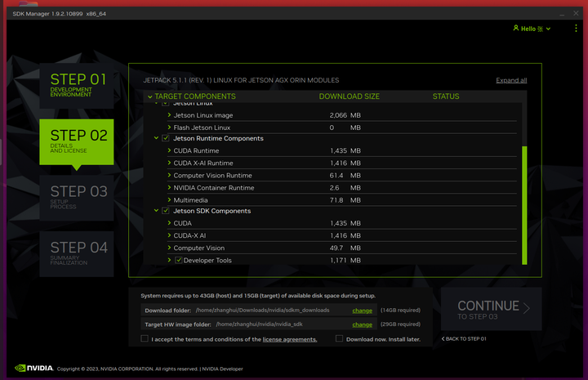Viewport: 588px width, 380px height.
Task: Minimize the SDK Manager window
Action: pos(562,14)
